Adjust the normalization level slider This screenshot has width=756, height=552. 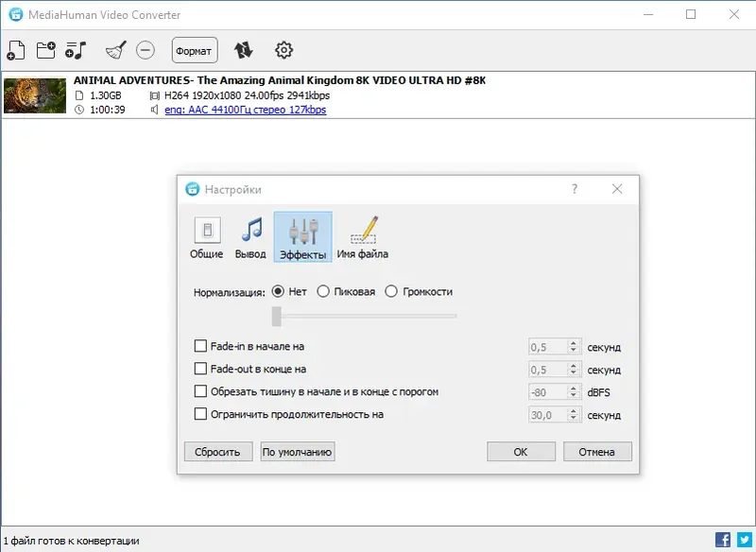coord(277,315)
